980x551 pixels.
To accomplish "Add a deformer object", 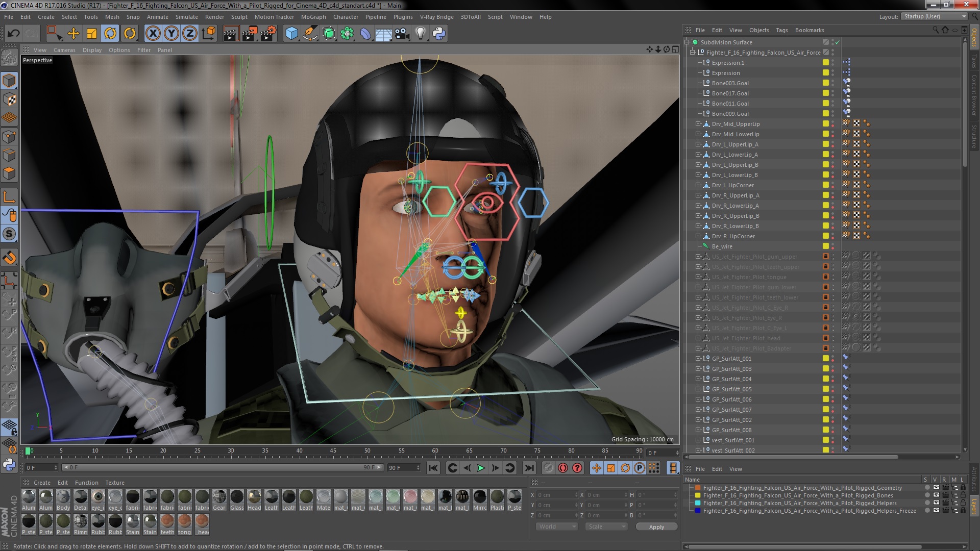I will point(365,34).
